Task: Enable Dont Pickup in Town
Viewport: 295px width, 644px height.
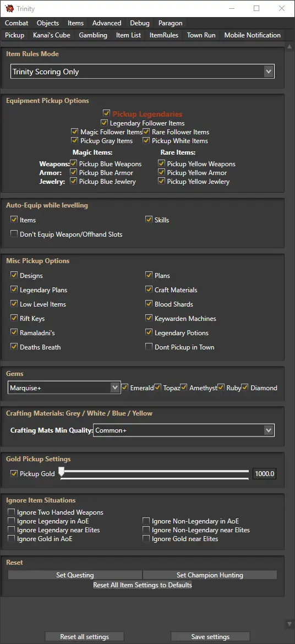Action: [x=149, y=347]
